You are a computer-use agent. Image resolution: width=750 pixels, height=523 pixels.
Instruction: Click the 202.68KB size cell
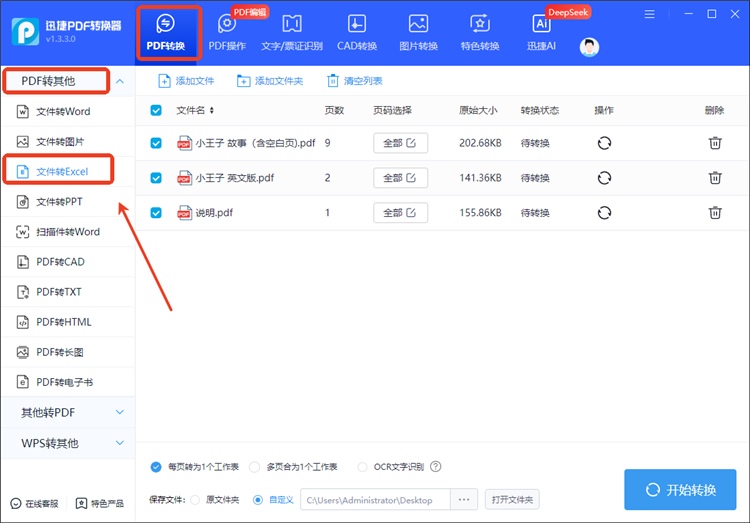[x=480, y=143]
